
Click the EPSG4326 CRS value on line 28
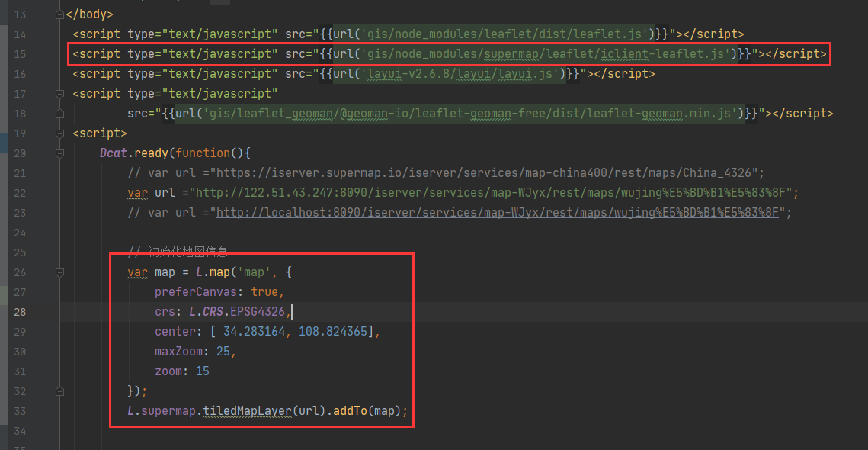click(257, 311)
